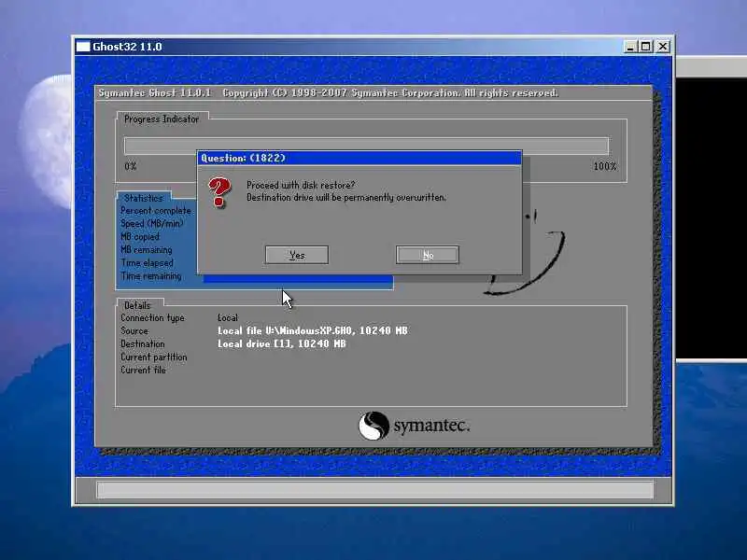Maximize the Ghost32 11.0 window
Viewport: 747px width, 560px height.
point(645,46)
